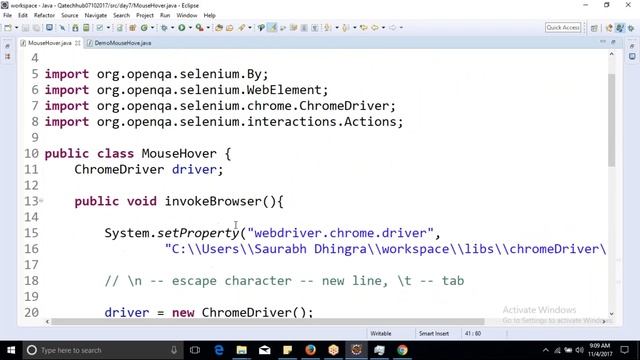The image size is (640, 360).
Task: Expand the New Java Class dropdown arrow
Action: [153, 28]
